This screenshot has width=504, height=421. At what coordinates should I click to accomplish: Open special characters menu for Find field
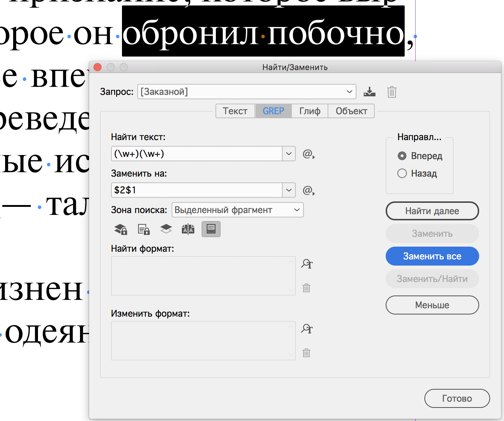308,154
